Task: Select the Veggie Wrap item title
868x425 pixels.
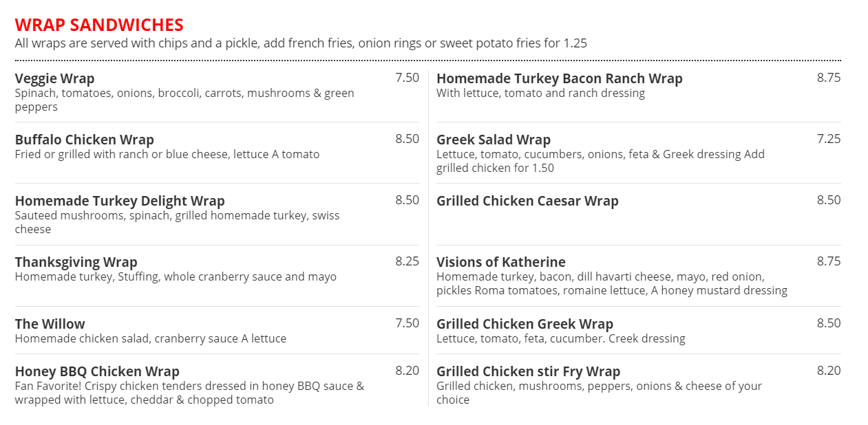Action: 54,78
